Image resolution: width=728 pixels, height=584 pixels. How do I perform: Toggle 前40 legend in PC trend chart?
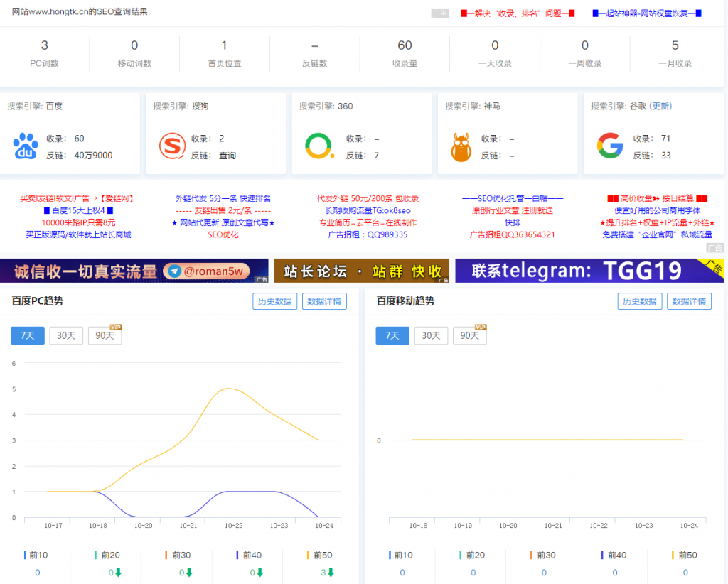[249, 556]
